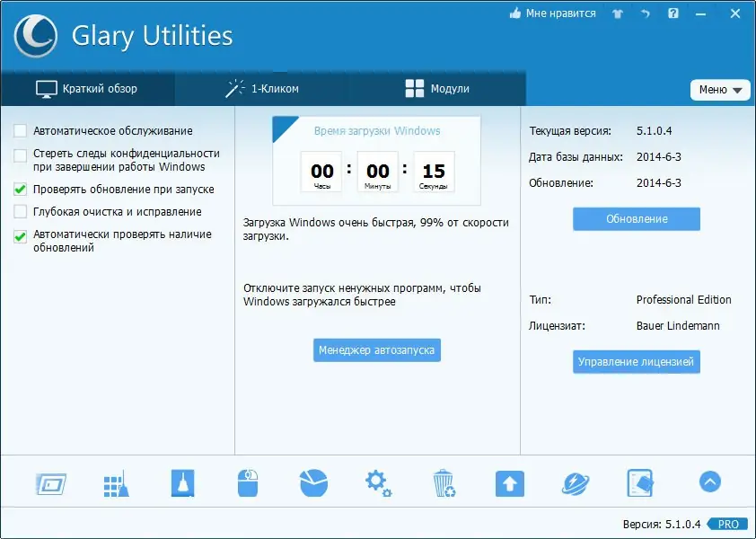756x539 pixels.
Task: Open help question mark icon
Action: (673, 13)
